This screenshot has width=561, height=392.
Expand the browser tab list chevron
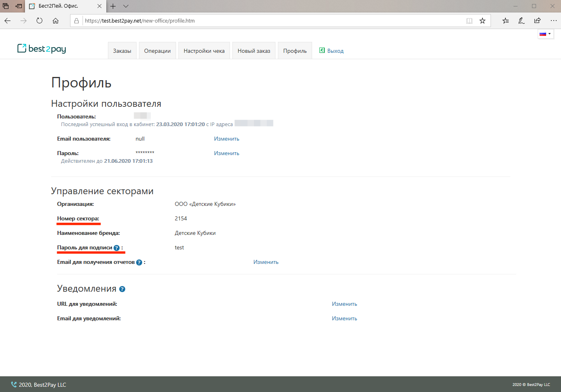tap(126, 6)
